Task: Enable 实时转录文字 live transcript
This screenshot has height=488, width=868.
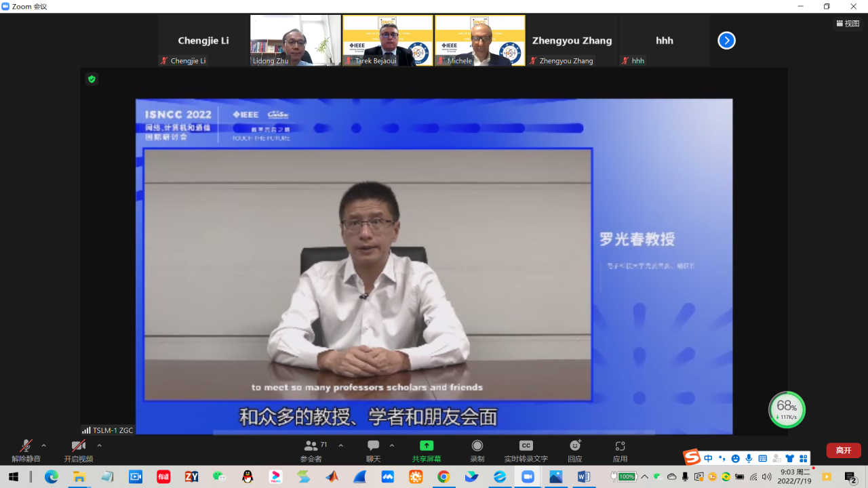Action: pyautogui.click(x=526, y=449)
